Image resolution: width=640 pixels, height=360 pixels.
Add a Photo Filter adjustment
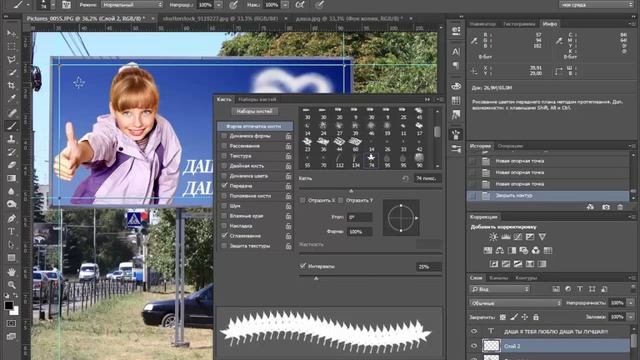tap(524, 250)
